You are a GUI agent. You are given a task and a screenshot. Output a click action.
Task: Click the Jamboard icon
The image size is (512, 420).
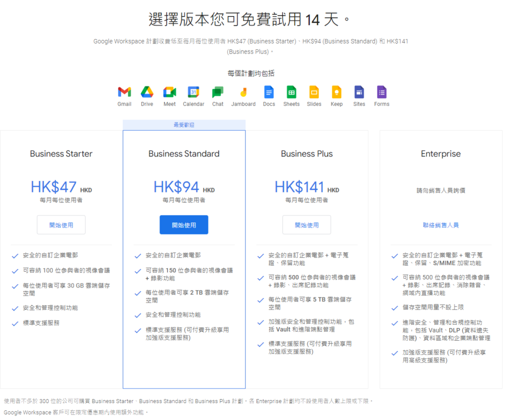(x=243, y=92)
